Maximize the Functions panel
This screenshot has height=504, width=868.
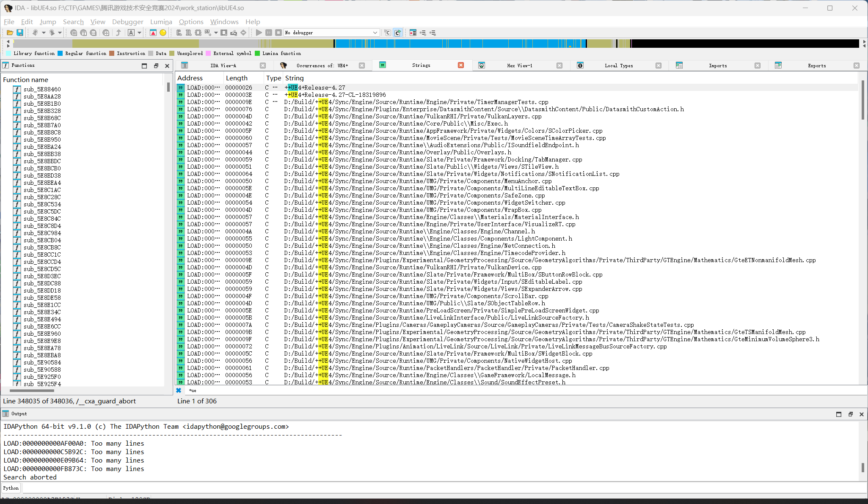click(x=144, y=66)
